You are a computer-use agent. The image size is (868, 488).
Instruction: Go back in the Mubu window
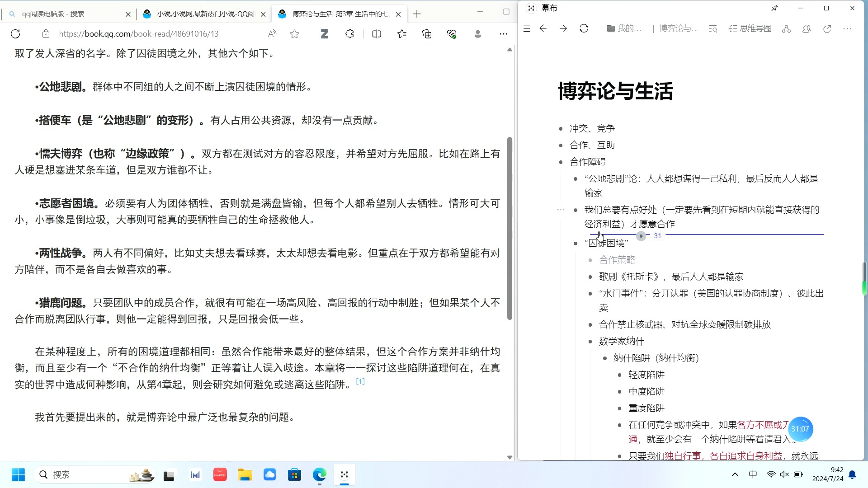tap(543, 28)
